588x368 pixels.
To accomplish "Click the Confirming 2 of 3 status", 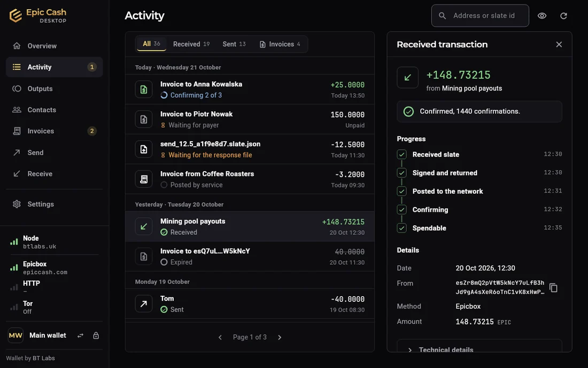I will (191, 95).
